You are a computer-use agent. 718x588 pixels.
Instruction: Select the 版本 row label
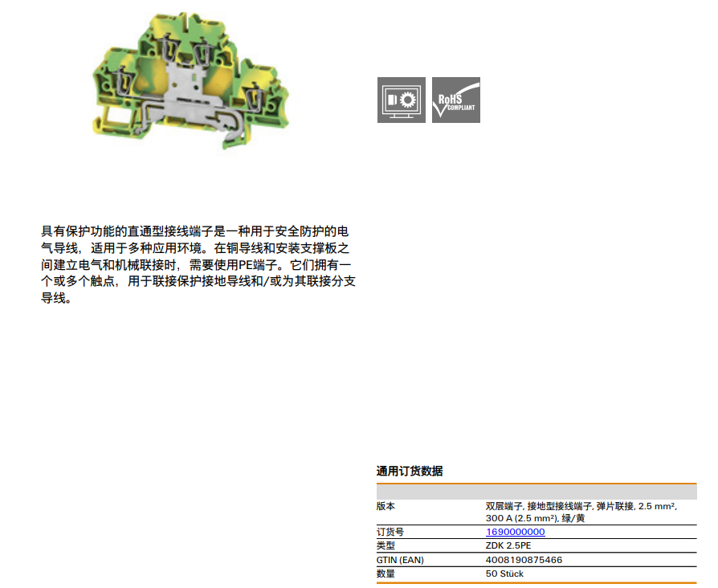(x=386, y=506)
